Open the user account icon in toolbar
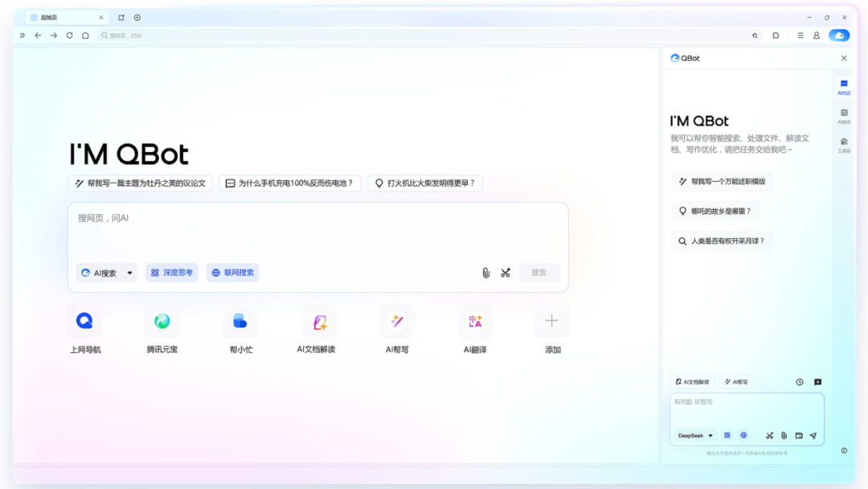This screenshot has width=868, height=489. (817, 35)
